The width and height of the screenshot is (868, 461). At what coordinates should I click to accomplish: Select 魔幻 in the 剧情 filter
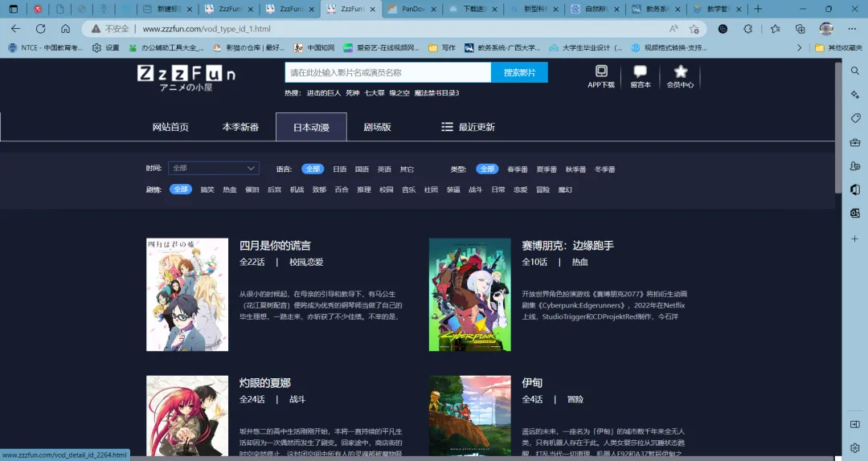pyautogui.click(x=565, y=190)
